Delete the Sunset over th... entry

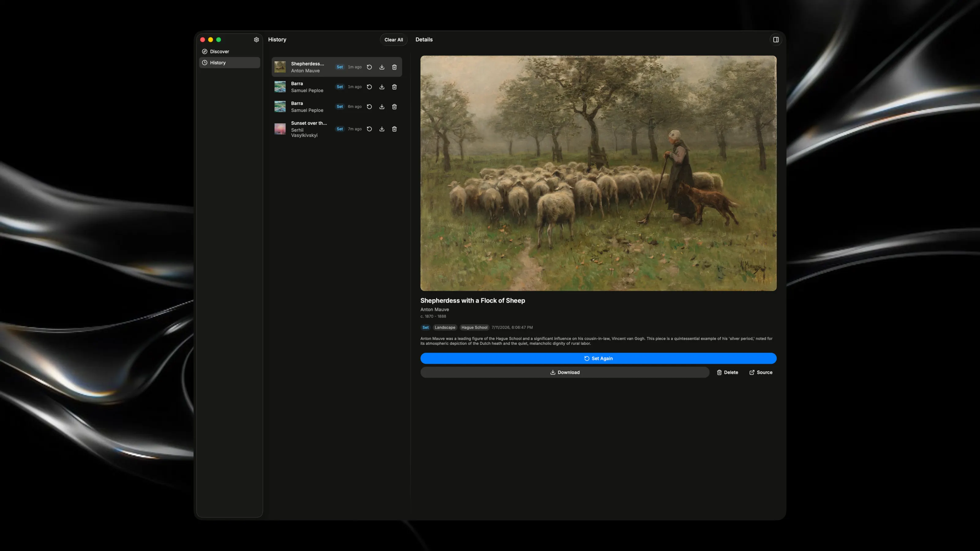[x=394, y=129]
